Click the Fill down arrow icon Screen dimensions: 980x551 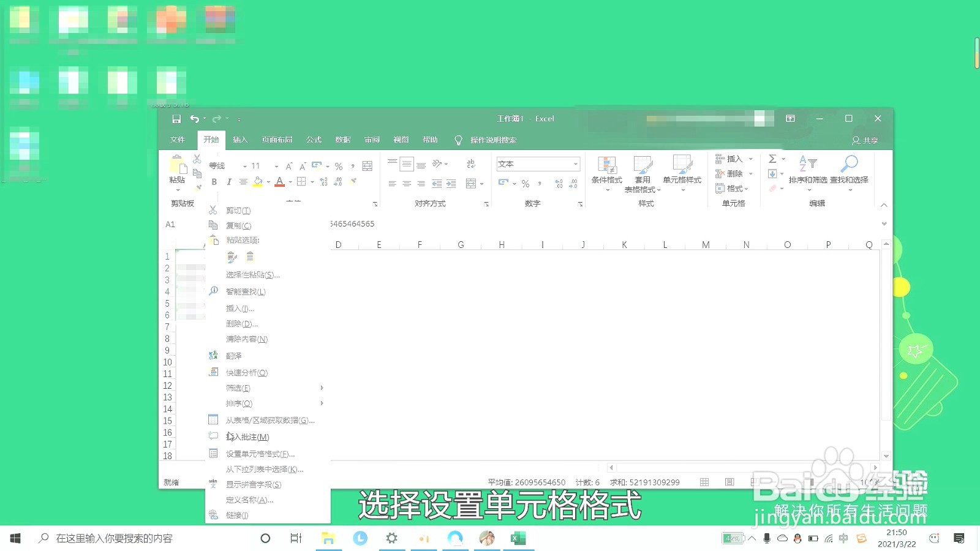tap(773, 174)
